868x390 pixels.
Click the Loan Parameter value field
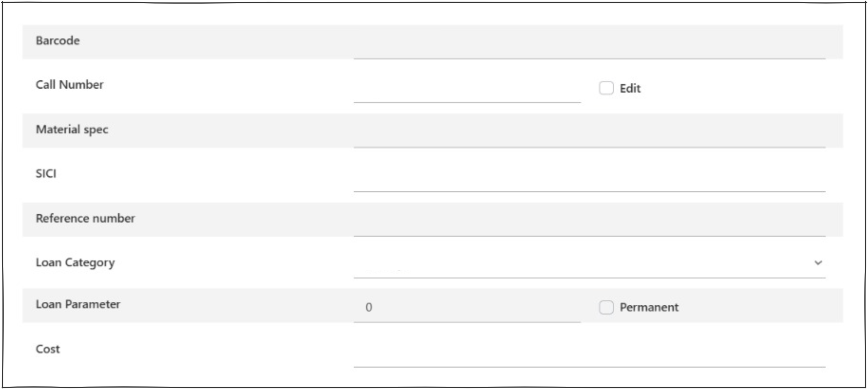[x=467, y=308]
